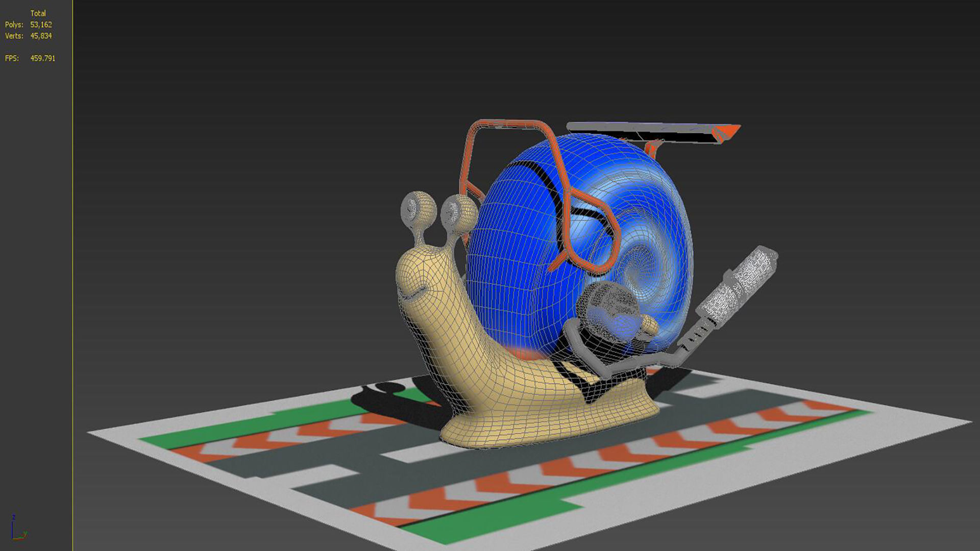This screenshot has height=551, width=980.
Task: Click the FPS value 459.791
Action: click(43, 58)
